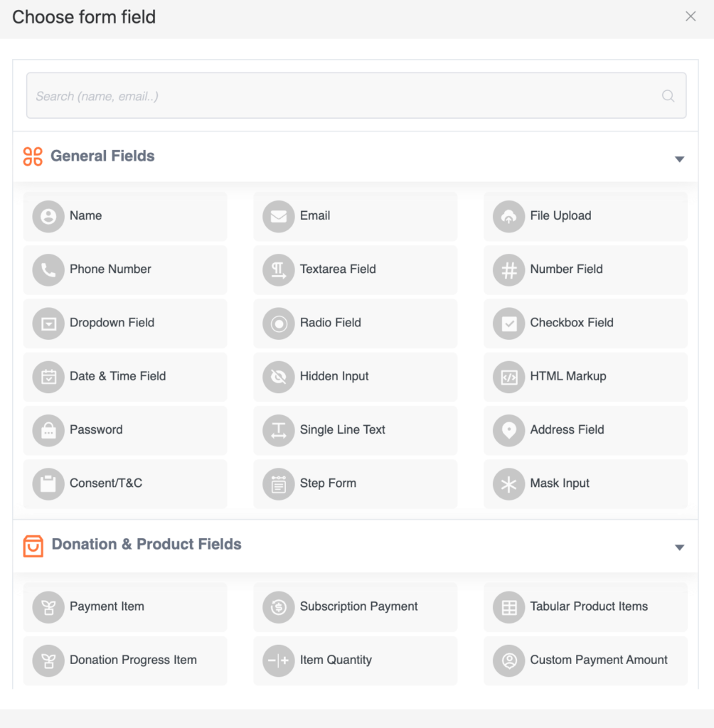Click the search magnifier icon

(x=668, y=96)
